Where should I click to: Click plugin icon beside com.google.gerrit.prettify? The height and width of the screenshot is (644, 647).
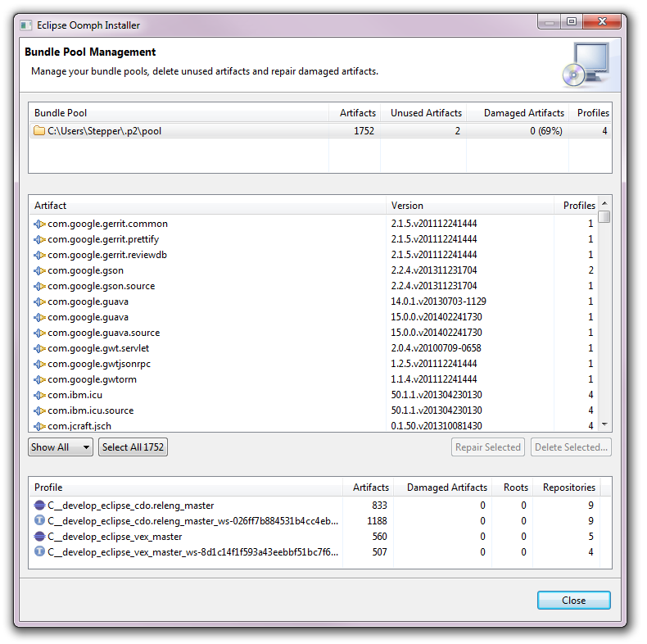tap(39, 239)
